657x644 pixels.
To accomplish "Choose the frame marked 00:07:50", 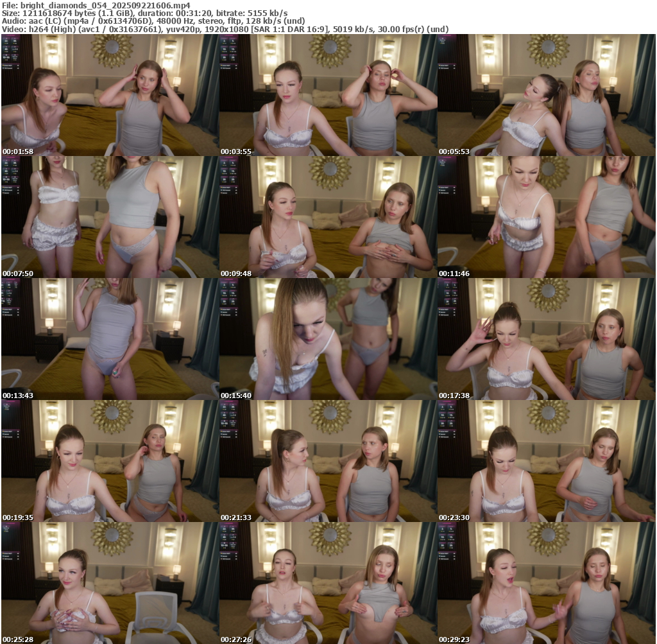I will coord(110,217).
